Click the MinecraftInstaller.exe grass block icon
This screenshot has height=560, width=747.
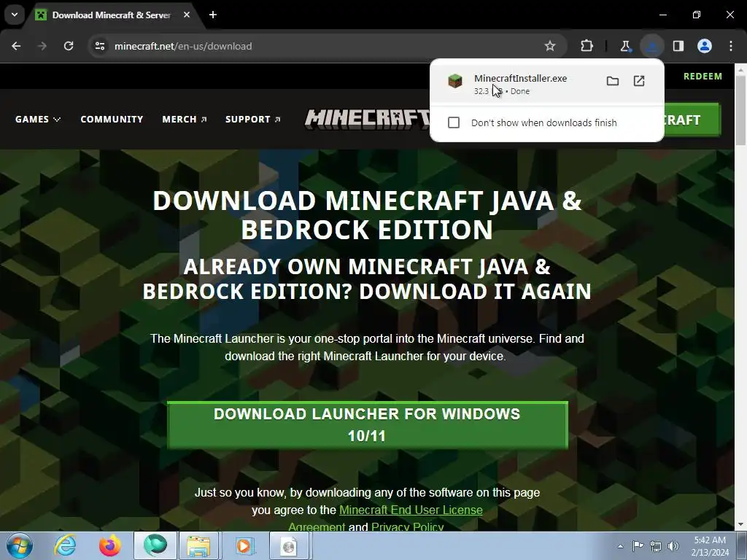pyautogui.click(x=455, y=81)
